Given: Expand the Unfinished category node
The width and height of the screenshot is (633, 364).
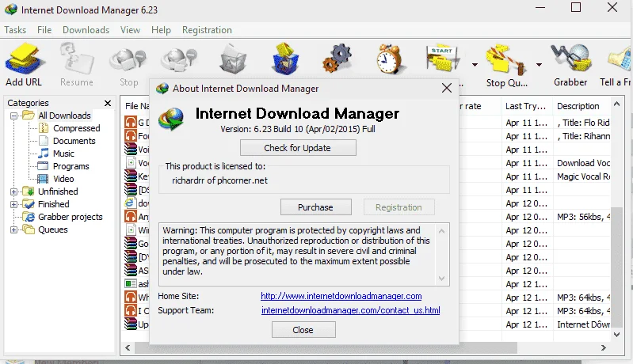Looking at the screenshot, I should 13,191.
